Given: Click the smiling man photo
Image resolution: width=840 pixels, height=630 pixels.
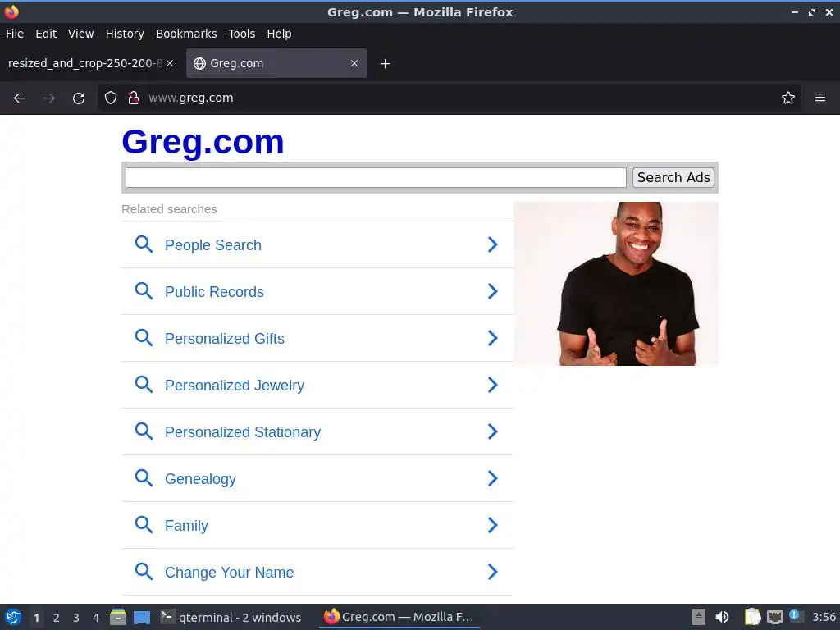Looking at the screenshot, I should click(615, 283).
